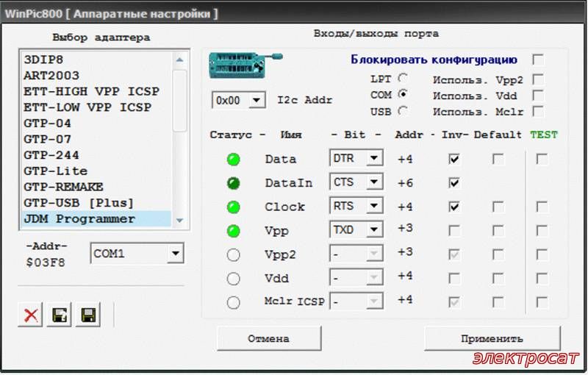The image size is (588, 375).
Task: Check the Default checkbox for Clock
Action: click(498, 207)
